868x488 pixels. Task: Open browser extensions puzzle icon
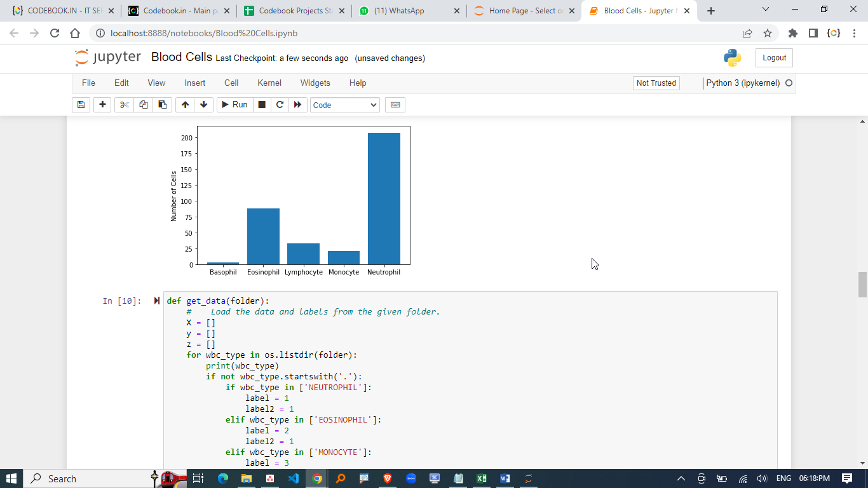tap(792, 33)
